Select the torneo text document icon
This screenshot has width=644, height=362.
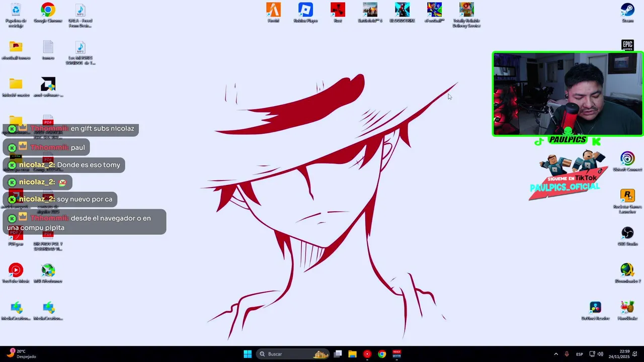[48, 50]
